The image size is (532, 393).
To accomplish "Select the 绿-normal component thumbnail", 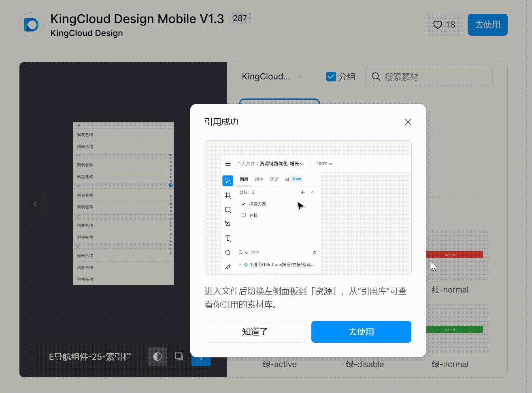I will pos(457,329).
